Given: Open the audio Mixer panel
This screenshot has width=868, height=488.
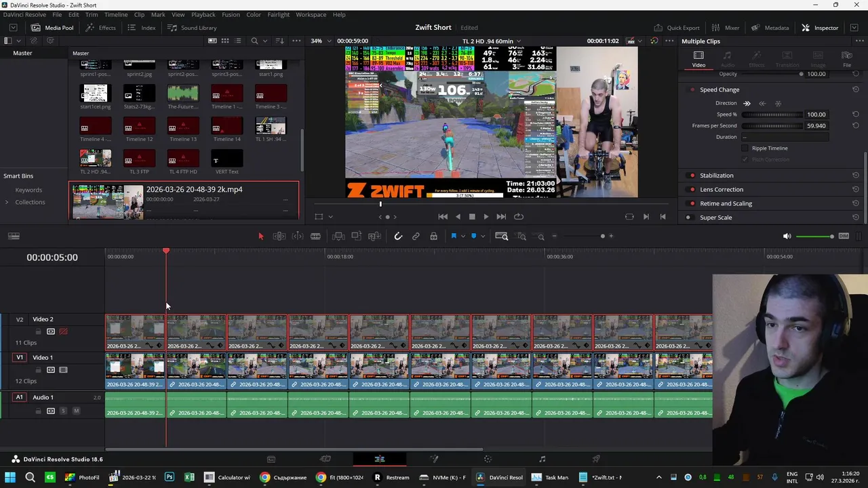Looking at the screenshot, I should click(725, 28).
